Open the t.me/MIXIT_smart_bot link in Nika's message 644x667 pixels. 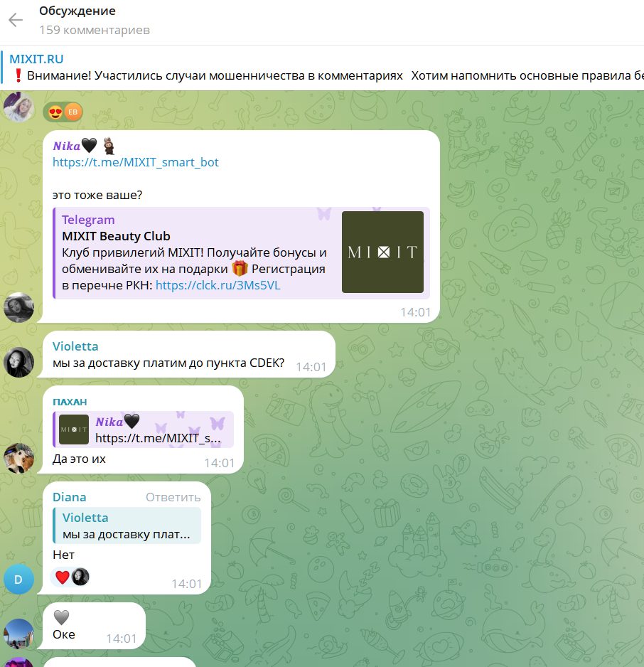point(136,162)
